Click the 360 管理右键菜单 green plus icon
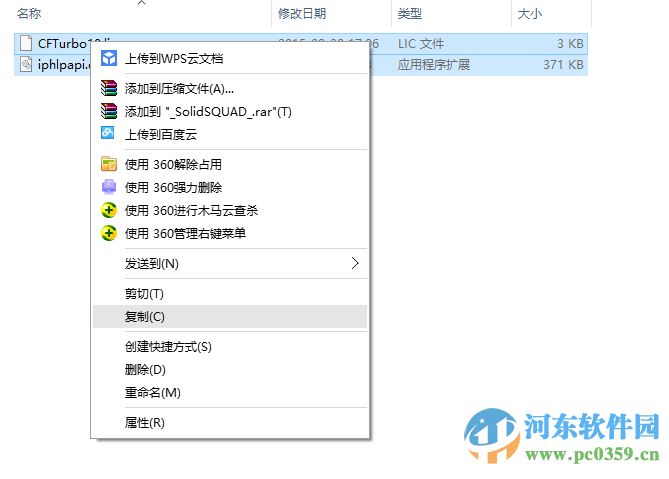The height and width of the screenshot is (479, 669). [x=109, y=233]
